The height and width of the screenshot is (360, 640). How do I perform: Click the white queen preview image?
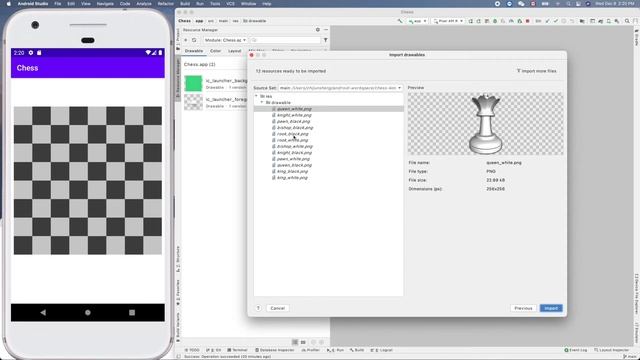485,124
